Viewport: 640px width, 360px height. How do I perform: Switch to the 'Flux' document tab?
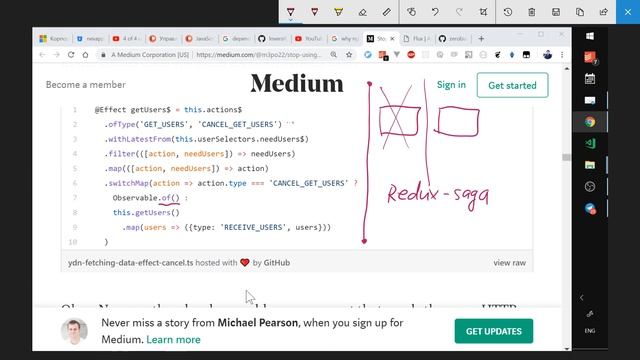coord(416,39)
